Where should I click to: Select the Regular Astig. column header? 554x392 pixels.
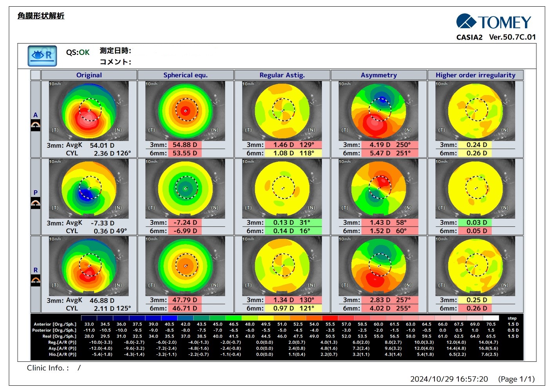tap(282, 75)
